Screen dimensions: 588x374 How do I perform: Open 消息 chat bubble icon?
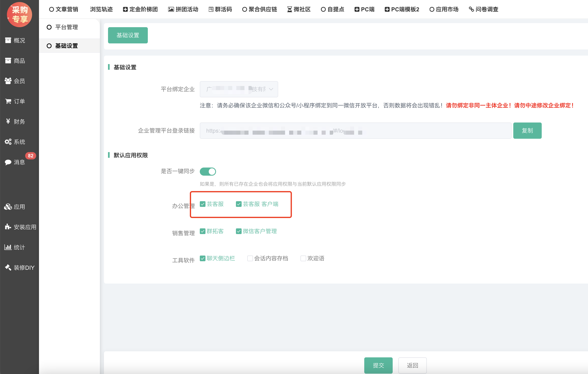pyautogui.click(x=8, y=162)
